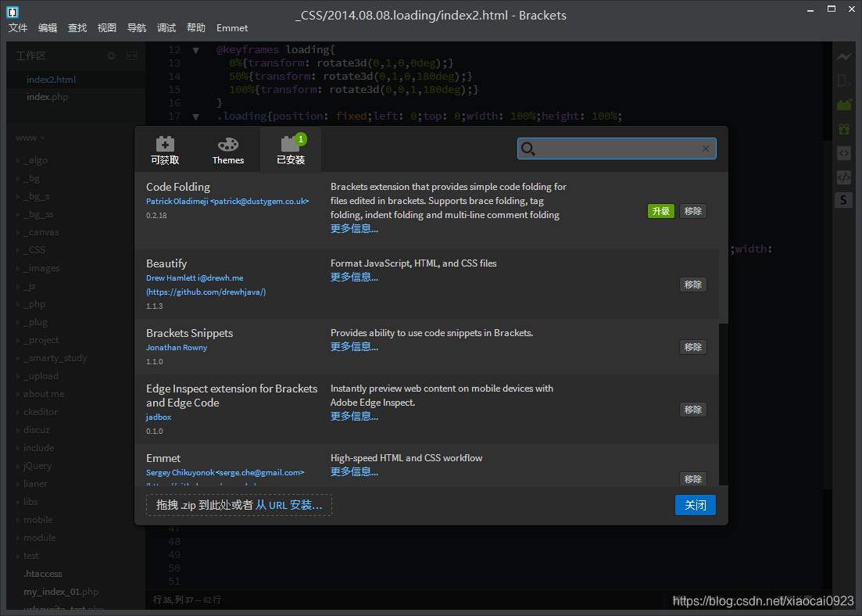This screenshot has height=616, width=862.
Task: Switch to the Themes tab
Action: 228,149
